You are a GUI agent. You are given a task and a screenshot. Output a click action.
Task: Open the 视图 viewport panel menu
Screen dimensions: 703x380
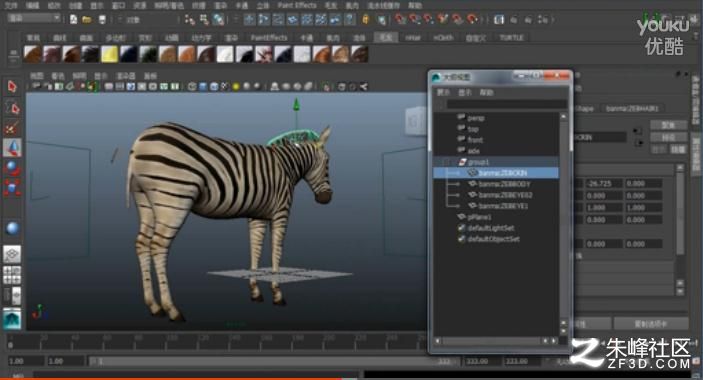(37, 76)
